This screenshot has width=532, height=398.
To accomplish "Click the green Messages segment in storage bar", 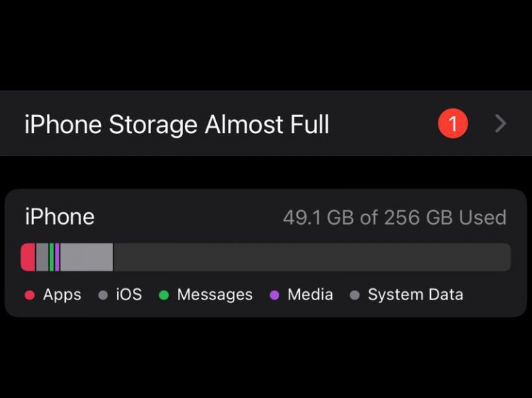I will tap(51, 257).
